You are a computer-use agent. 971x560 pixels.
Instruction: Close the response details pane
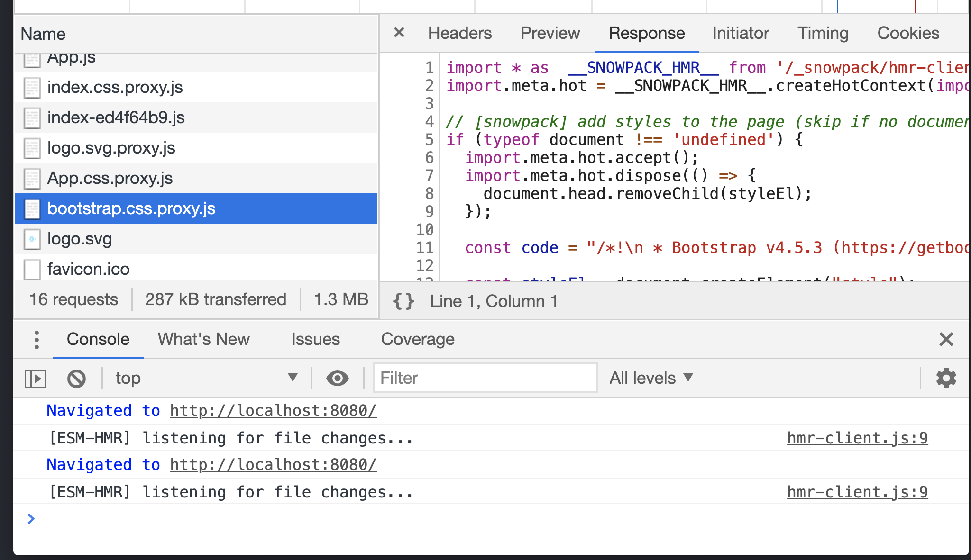click(x=399, y=33)
